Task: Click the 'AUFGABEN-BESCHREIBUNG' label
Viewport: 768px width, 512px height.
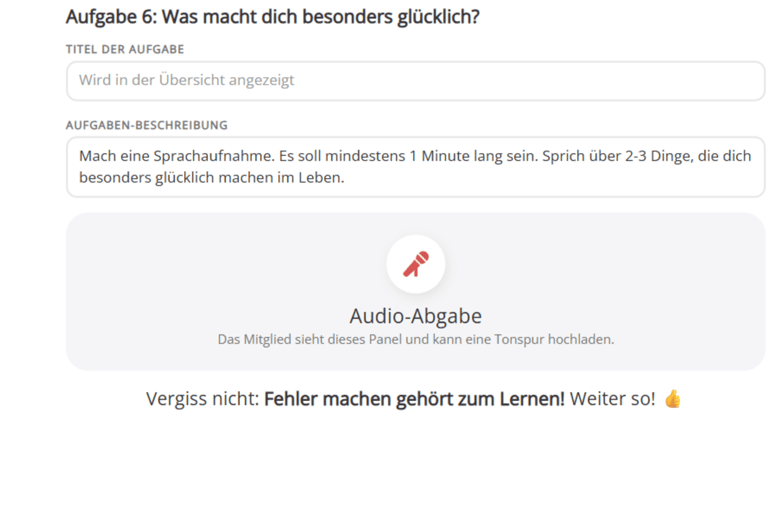Action: [x=146, y=125]
